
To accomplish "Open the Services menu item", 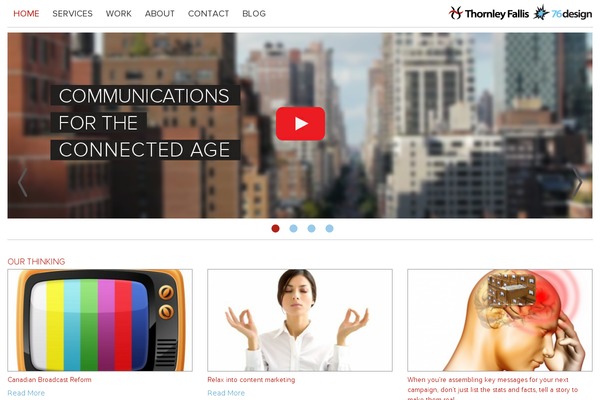I will [x=72, y=13].
